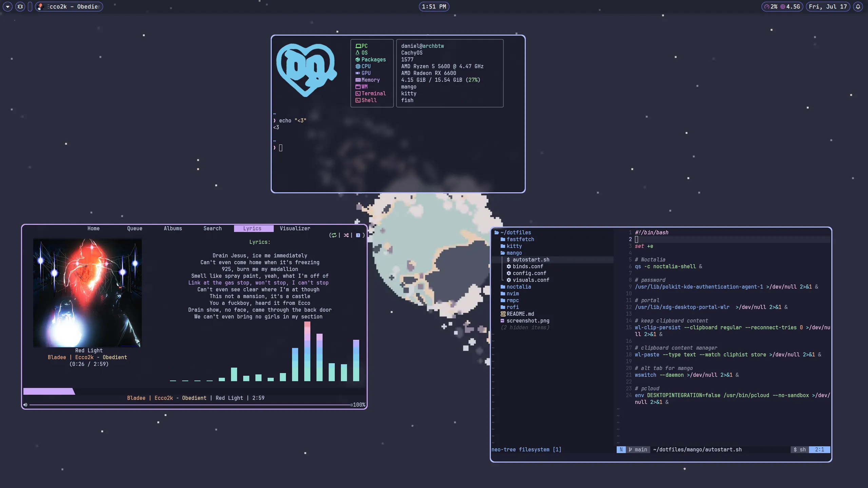This screenshot has height=488, width=868.
Task: Switch to the Queue tab
Action: tap(135, 229)
